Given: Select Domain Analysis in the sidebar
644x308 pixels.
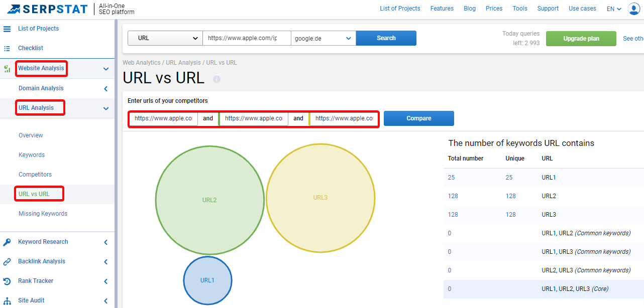Looking at the screenshot, I should [x=41, y=88].
